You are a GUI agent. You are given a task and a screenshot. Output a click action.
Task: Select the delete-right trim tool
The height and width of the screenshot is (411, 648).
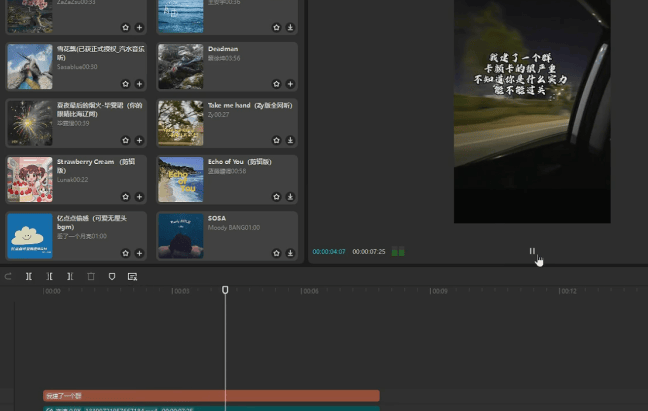[x=70, y=276]
